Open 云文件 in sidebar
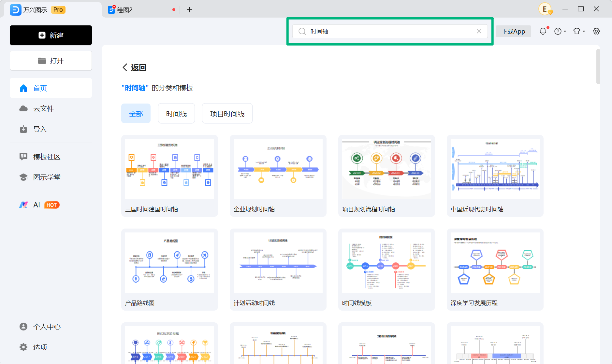The image size is (612, 364). (51, 108)
